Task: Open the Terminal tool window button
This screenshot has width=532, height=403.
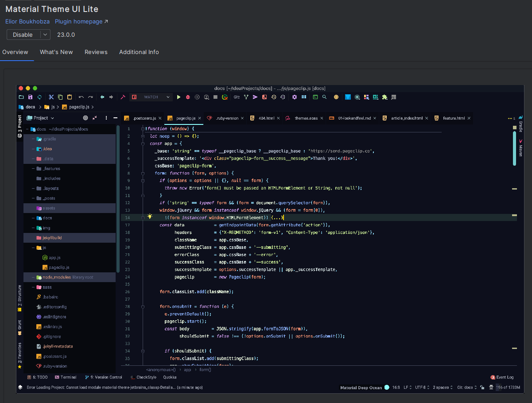Action: coord(66,377)
